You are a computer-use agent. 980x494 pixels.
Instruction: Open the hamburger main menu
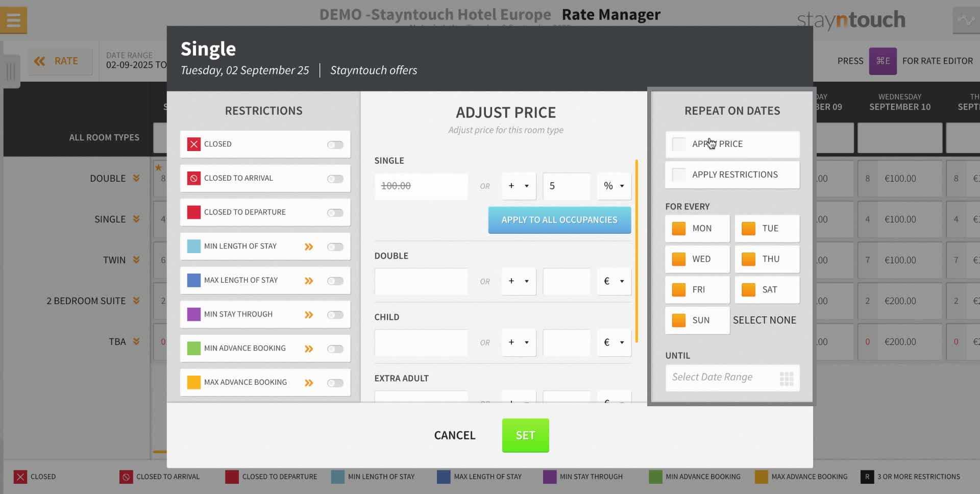13,20
